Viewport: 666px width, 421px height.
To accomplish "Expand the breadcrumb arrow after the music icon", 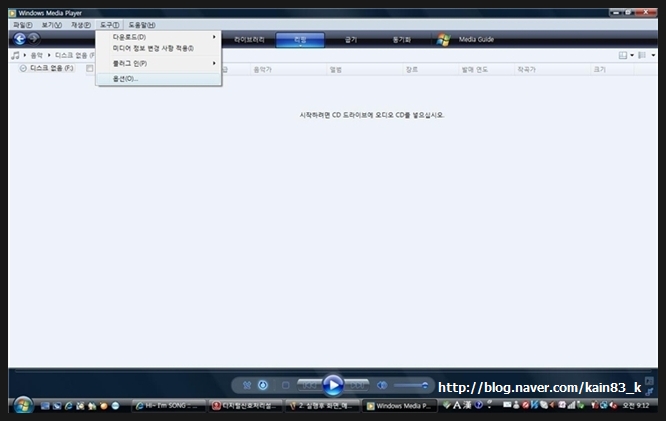I will [25, 55].
